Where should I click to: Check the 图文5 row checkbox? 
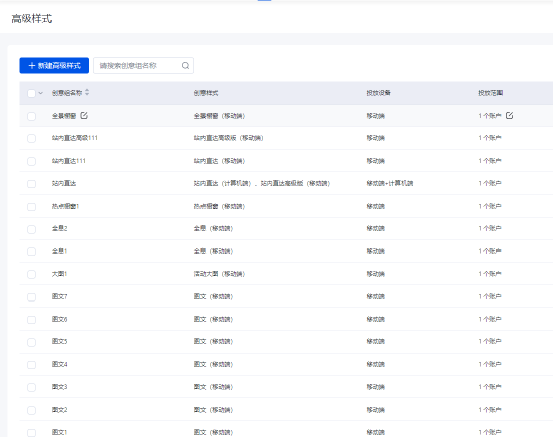(31, 342)
